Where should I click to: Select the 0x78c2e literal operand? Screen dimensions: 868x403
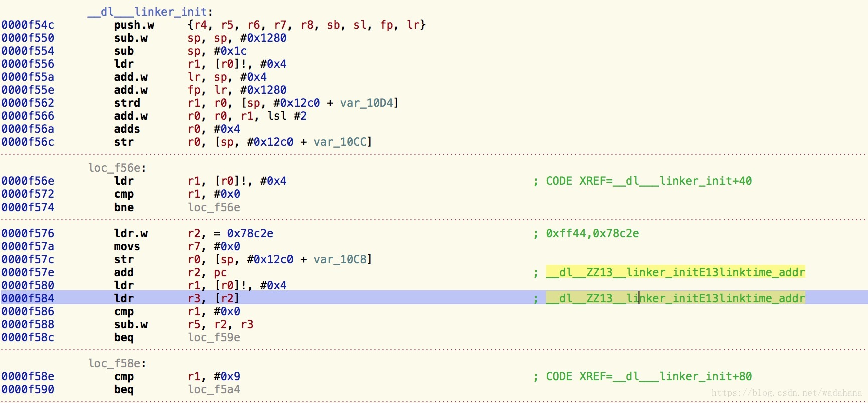pos(250,233)
